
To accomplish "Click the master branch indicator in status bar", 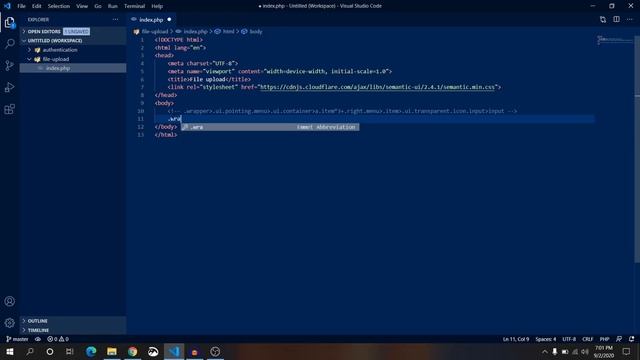I will pos(17,339).
